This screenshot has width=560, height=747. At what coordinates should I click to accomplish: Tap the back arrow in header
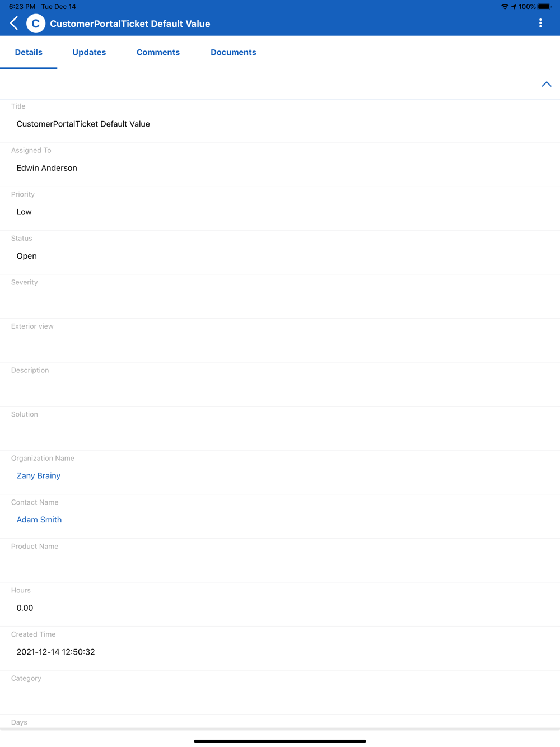click(x=14, y=24)
